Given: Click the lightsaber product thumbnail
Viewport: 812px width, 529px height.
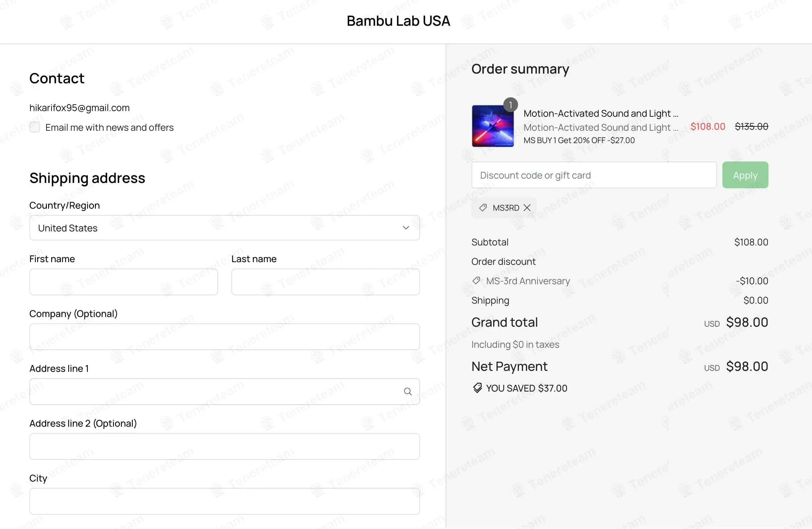Looking at the screenshot, I should point(492,126).
